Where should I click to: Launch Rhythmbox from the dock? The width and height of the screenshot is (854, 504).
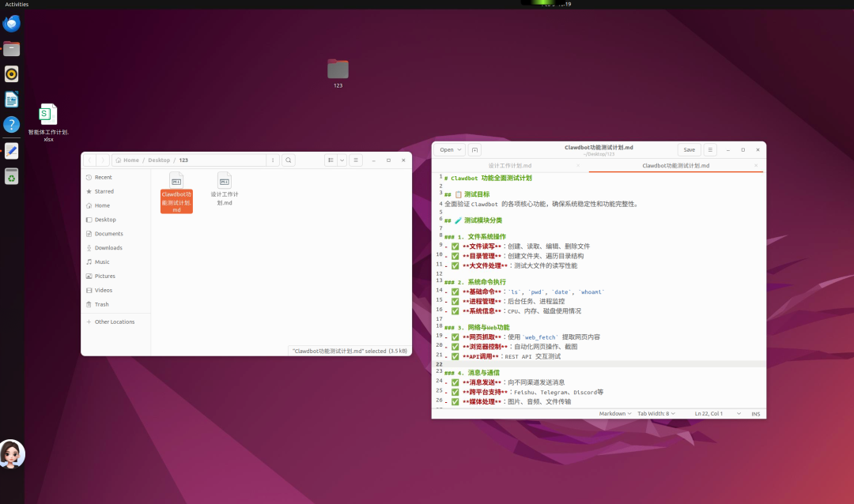pyautogui.click(x=11, y=74)
